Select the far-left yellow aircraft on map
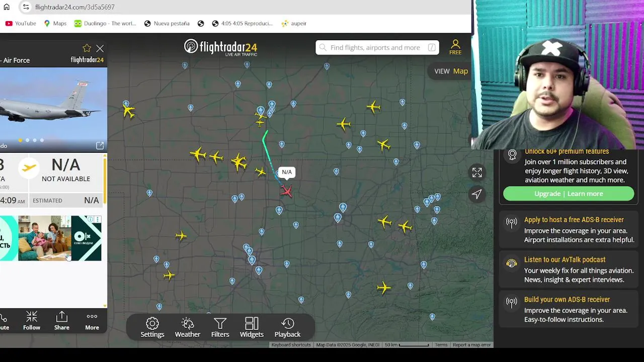The height and width of the screenshot is (362, 644). 128,110
